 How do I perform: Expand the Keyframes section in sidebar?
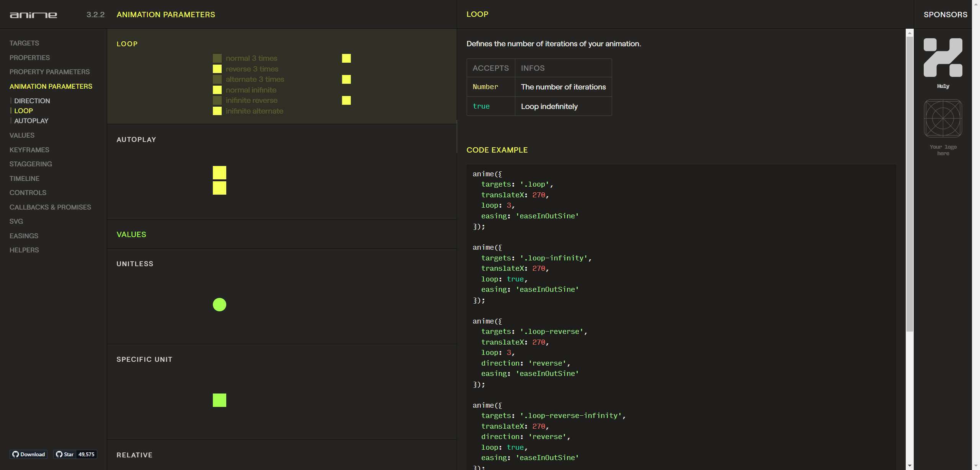(29, 150)
